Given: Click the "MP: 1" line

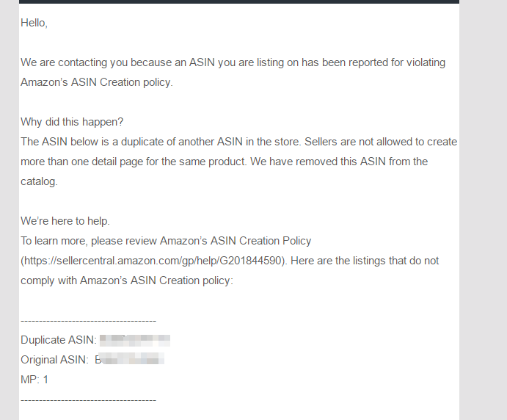Looking at the screenshot, I should coord(34,380).
